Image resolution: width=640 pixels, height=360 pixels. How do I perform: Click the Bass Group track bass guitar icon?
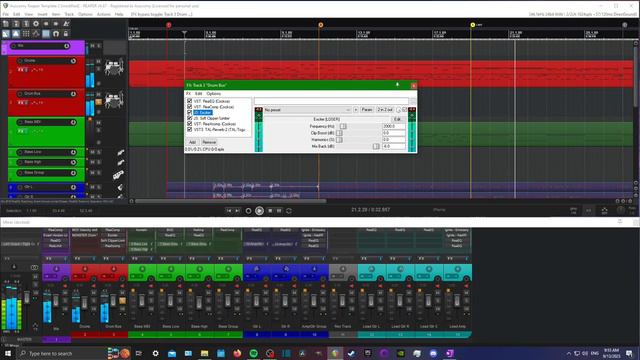pos(118,175)
